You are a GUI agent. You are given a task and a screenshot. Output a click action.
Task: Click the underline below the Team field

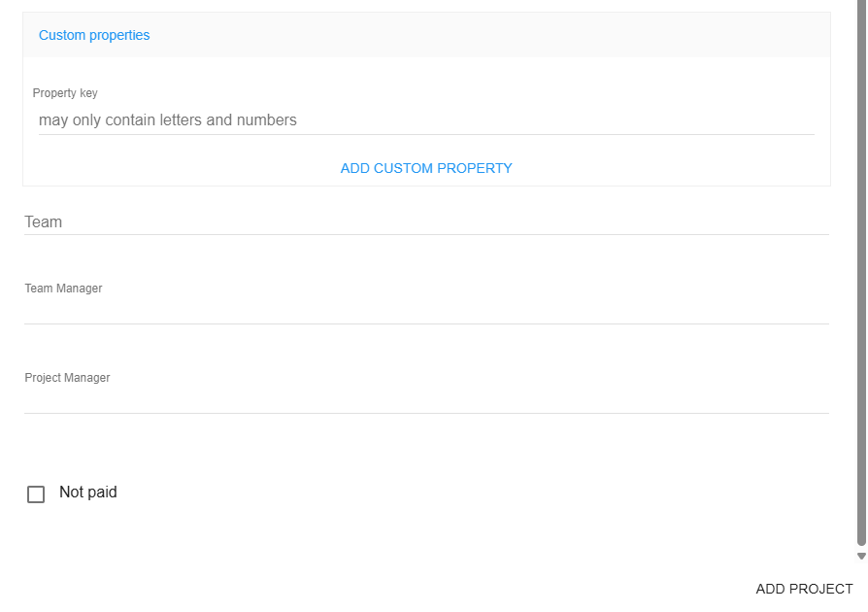[426, 234]
